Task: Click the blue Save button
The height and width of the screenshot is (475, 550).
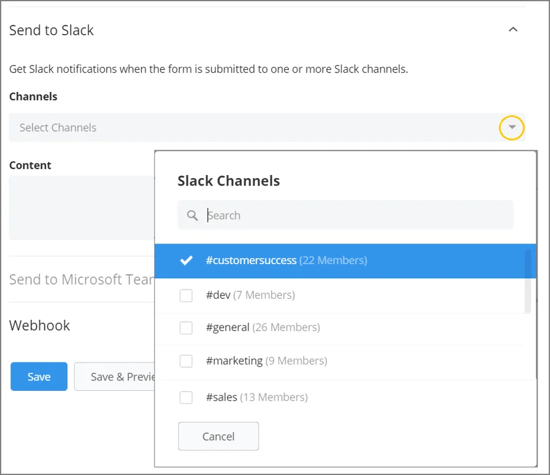Action: 39,376
